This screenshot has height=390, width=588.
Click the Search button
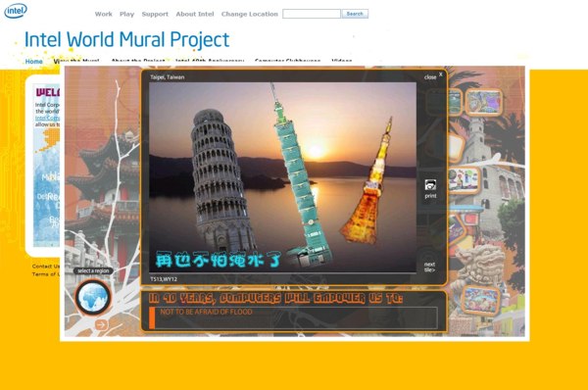[355, 14]
